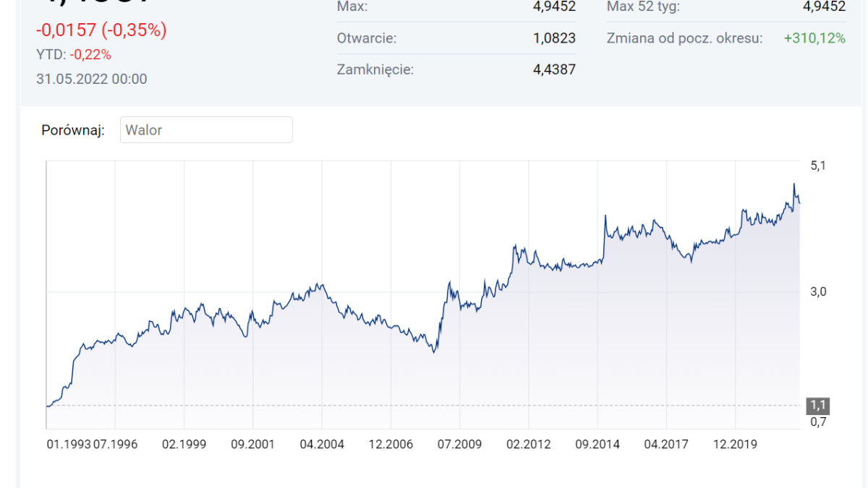Viewport: 868px width, 488px height.
Task: Click the red -0,0157 (-0,35%) change
Action: point(101,30)
